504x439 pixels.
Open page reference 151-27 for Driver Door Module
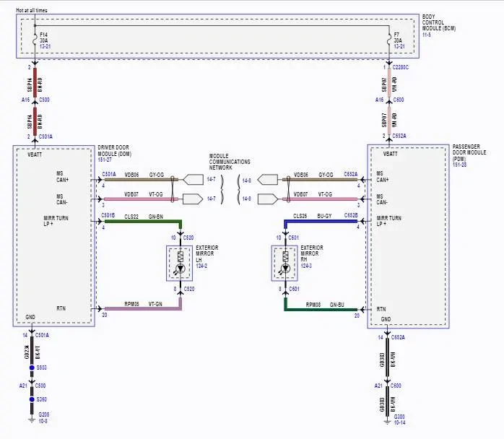pos(106,159)
